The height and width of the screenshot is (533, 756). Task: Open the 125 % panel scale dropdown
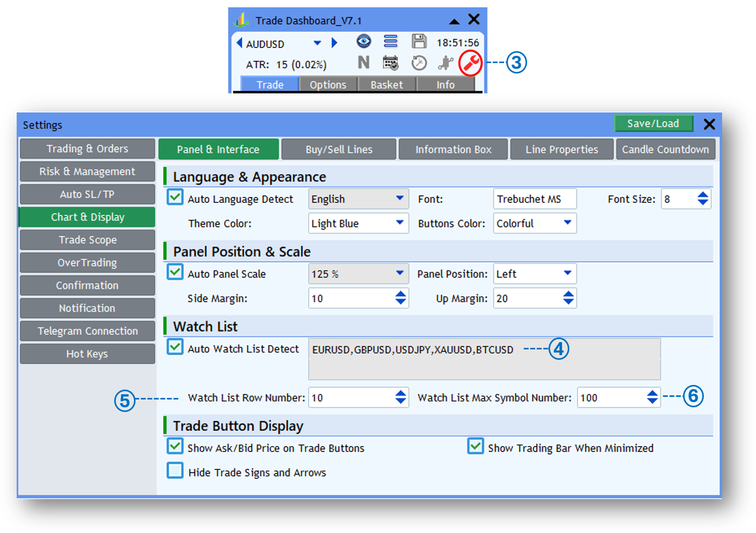(358, 274)
